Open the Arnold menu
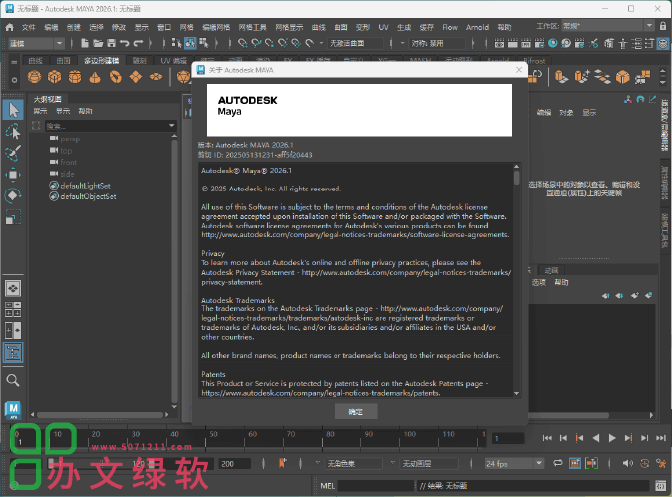This screenshot has height=497, width=672. [477, 27]
